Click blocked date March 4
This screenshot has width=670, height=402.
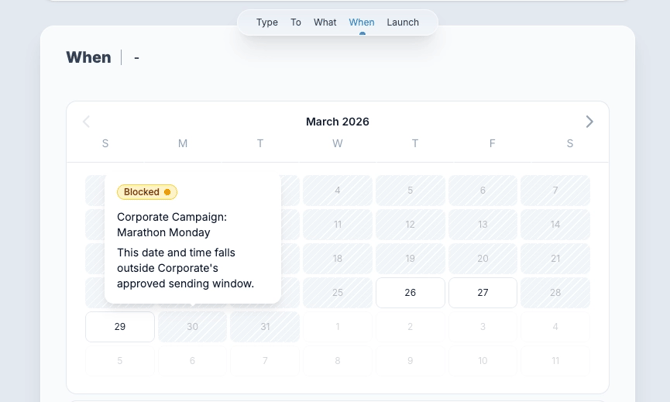[338, 190]
